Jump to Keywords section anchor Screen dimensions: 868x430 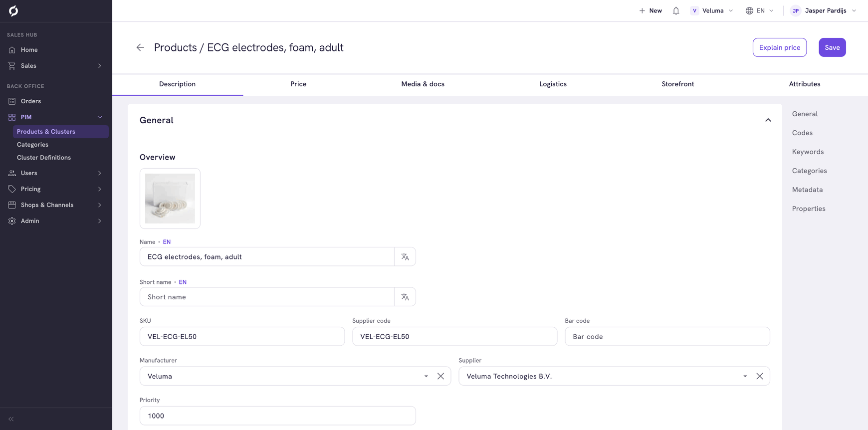(808, 152)
